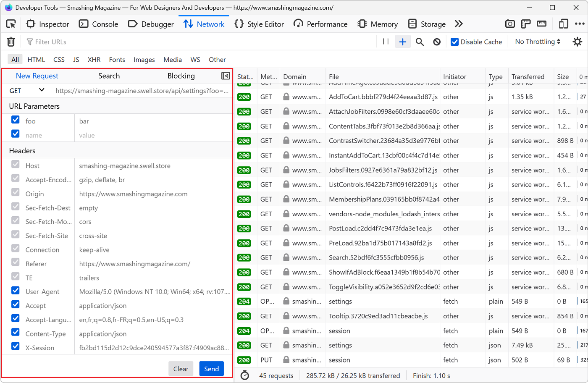Open the DevTools meatball menu

click(580, 24)
